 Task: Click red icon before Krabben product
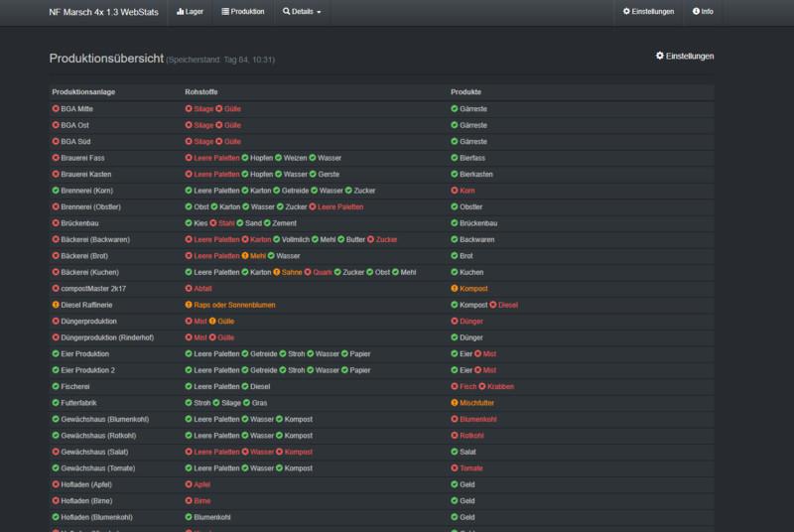tap(482, 386)
